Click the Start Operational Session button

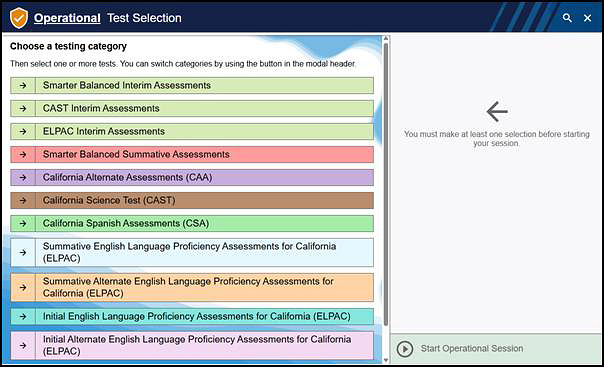(495, 349)
